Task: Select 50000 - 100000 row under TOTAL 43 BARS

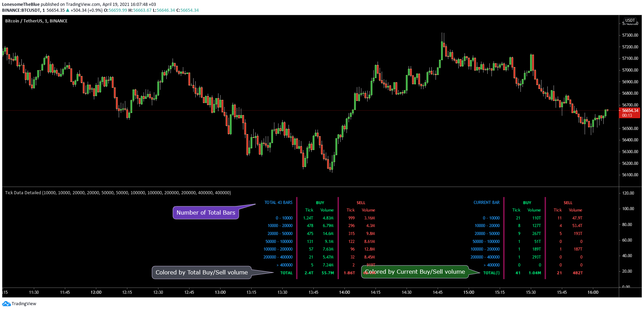Action: [x=279, y=242]
